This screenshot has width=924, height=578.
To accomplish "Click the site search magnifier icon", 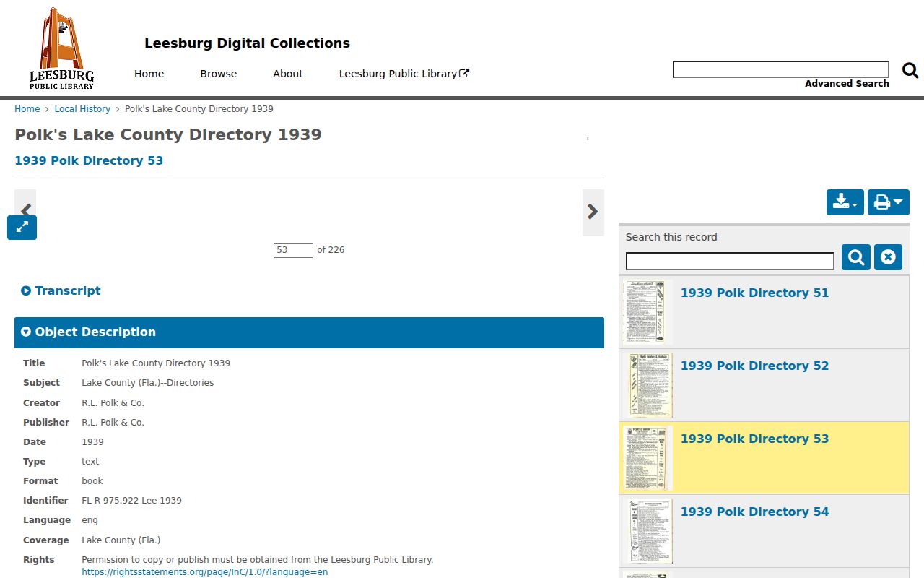I will coord(910,70).
